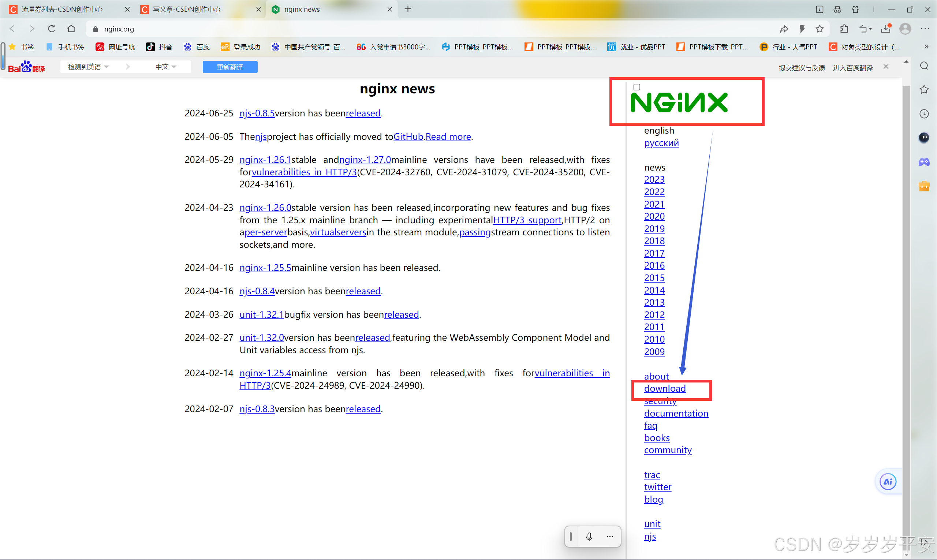
Task: Open the 2009 news archive link
Action: [x=654, y=351]
